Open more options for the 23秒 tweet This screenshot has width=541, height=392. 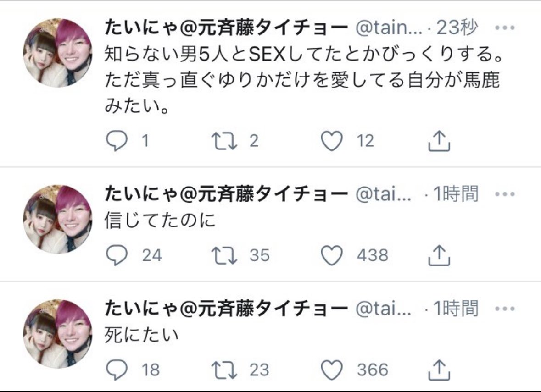tap(505, 28)
